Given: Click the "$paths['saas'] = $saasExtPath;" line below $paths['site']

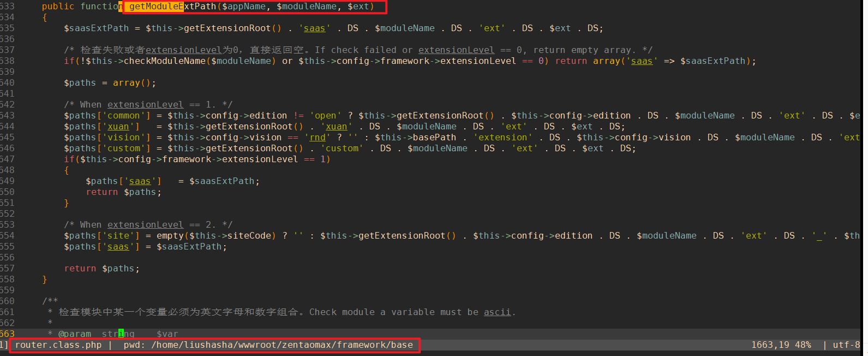Looking at the screenshot, I should 146,247.
